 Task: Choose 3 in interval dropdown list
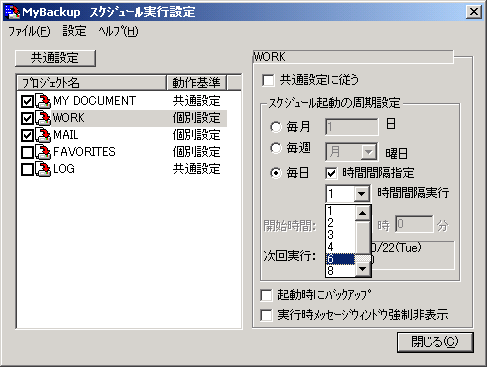tap(341, 235)
